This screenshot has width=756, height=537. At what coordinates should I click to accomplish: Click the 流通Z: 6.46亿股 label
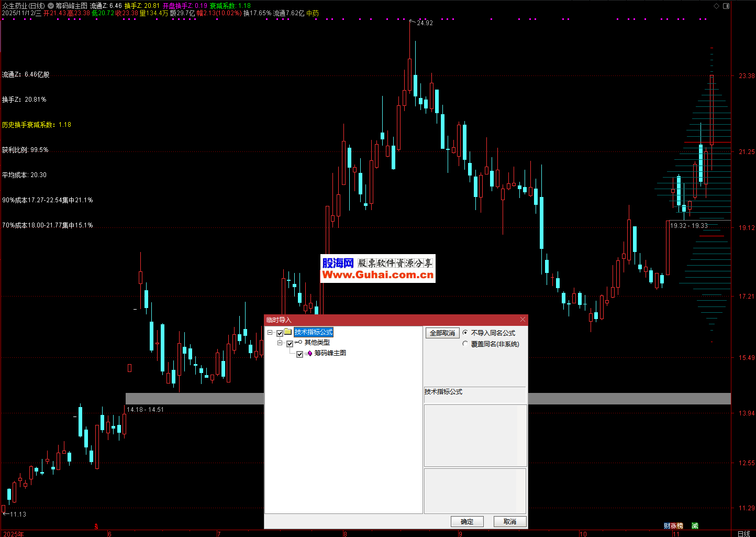coord(26,74)
